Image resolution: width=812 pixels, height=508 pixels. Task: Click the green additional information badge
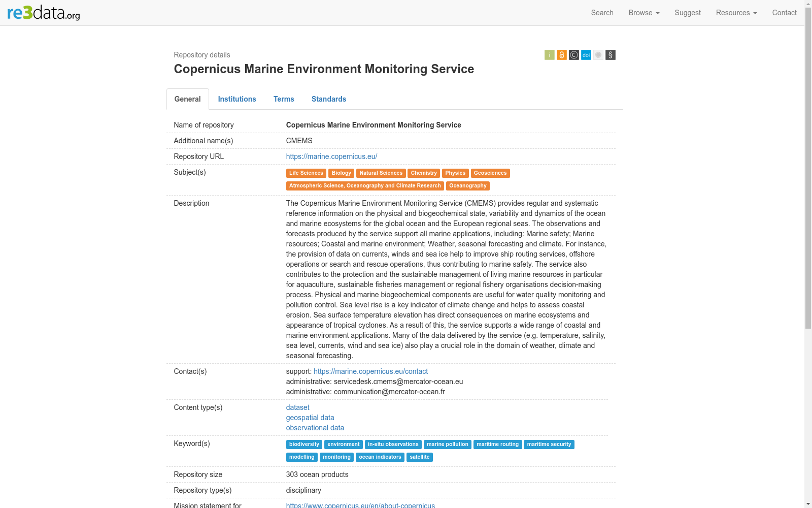549,55
